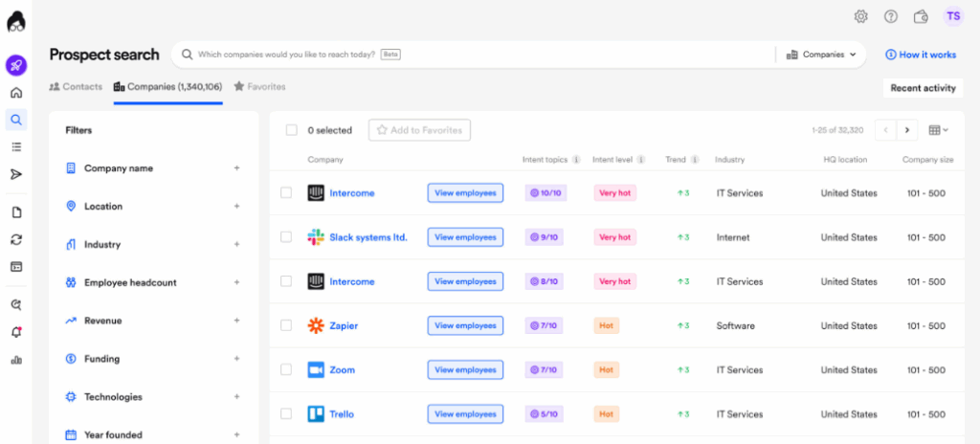Click the rocket icon in left sidebar
Screen dimensions: 980x444
click(x=16, y=66)
